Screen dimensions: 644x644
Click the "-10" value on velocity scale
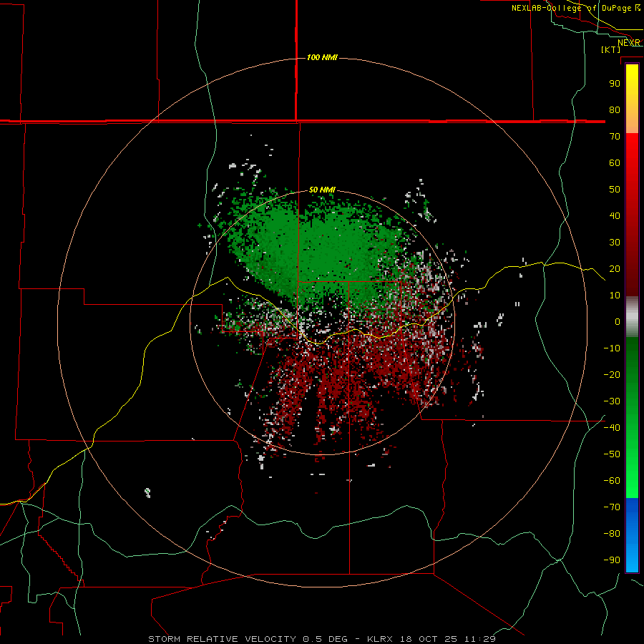pos(612,348)
